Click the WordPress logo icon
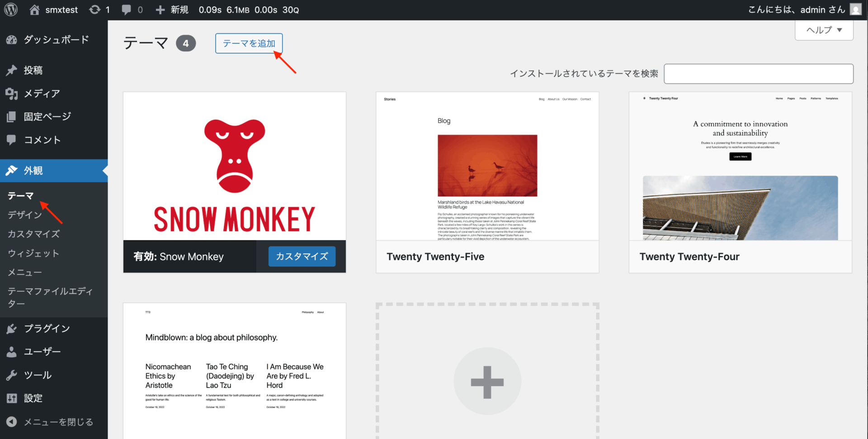Viewport: 868px width, 439px height. (11, 9)
